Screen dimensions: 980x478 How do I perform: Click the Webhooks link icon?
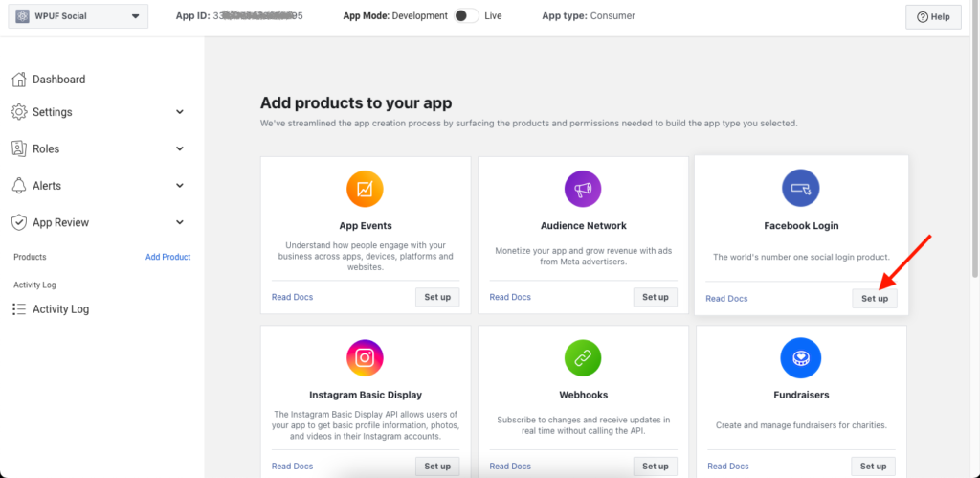point(583,357)
